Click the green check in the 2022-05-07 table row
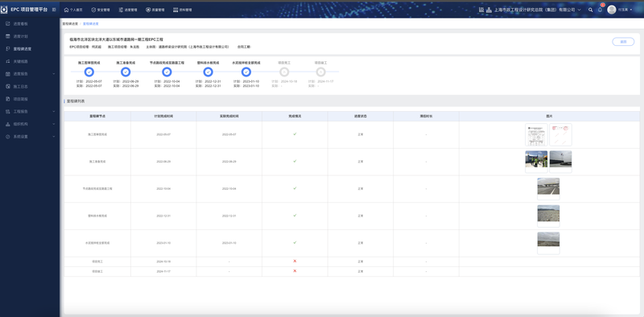The image size is (644, 317). point(295,134)
